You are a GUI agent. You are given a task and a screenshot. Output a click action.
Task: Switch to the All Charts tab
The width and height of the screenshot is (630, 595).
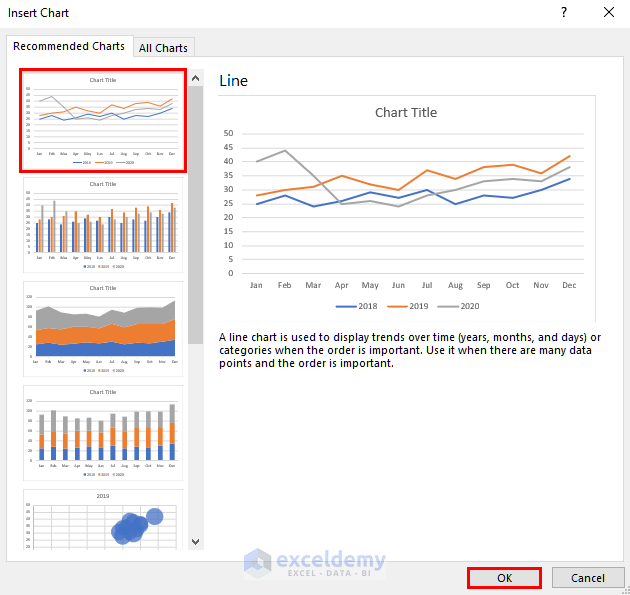(x=164, y=48)
